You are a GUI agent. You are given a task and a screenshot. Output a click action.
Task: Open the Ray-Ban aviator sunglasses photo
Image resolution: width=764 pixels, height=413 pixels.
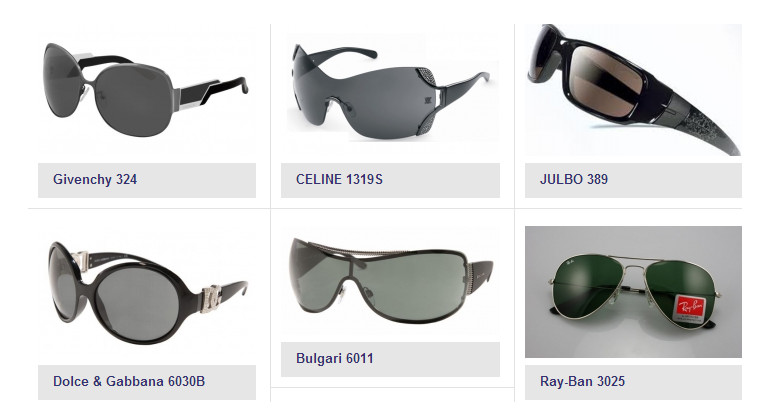(633, 292)
